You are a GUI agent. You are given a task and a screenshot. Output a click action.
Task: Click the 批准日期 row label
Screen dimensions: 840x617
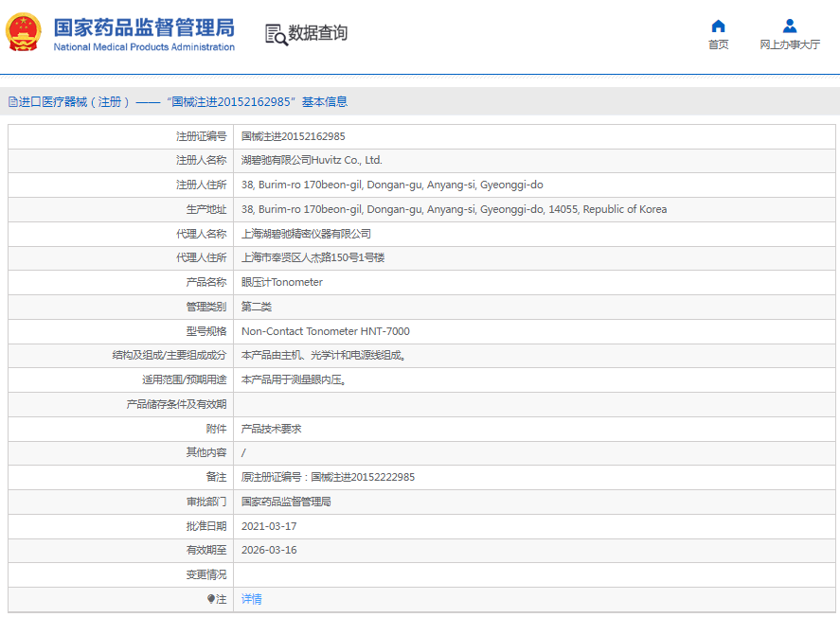(206, 526)
